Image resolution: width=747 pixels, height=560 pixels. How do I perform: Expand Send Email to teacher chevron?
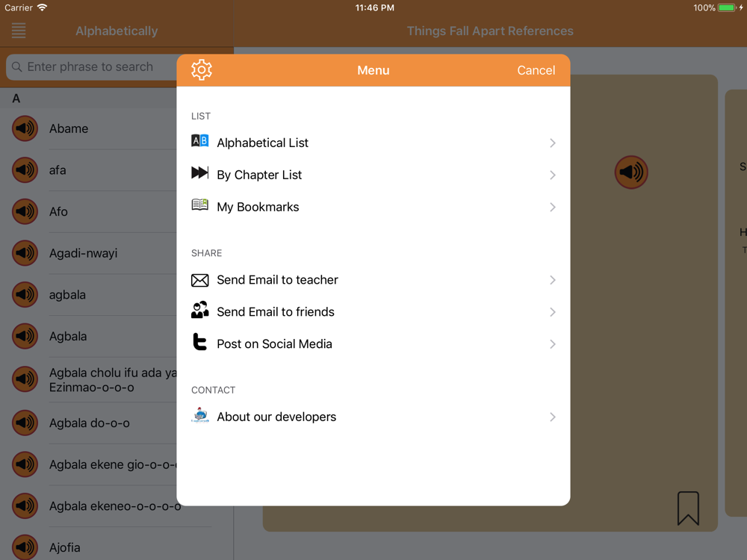pos(553,280)
